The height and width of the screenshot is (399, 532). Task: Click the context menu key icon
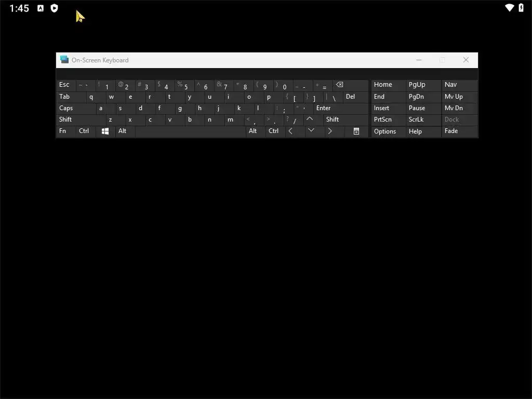pos(356,131)
